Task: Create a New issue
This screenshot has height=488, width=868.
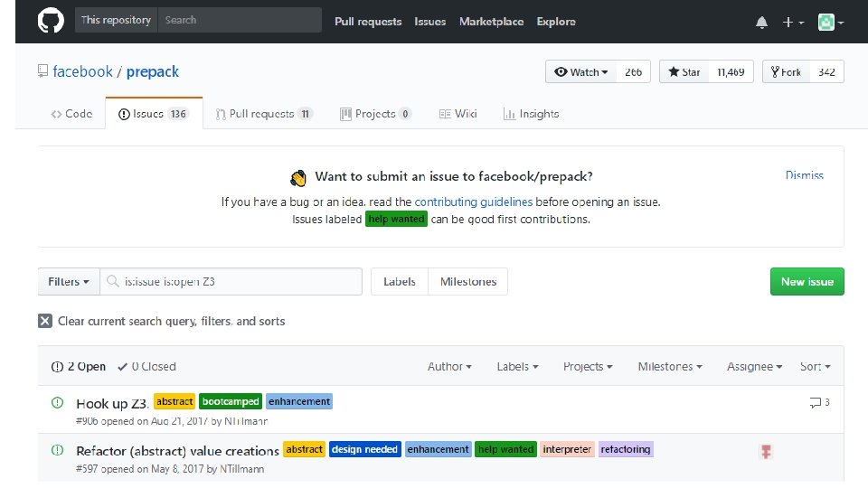Action: click(807, 282)
